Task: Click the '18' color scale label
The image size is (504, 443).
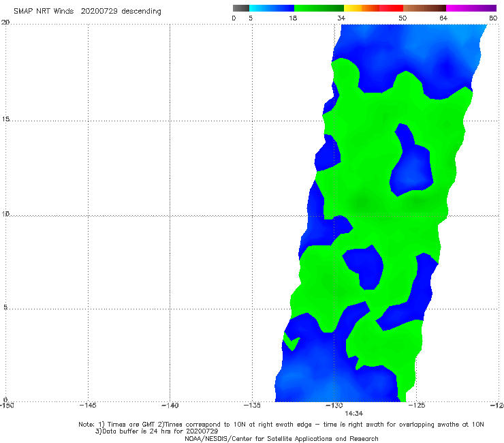Action: (292, 18)
